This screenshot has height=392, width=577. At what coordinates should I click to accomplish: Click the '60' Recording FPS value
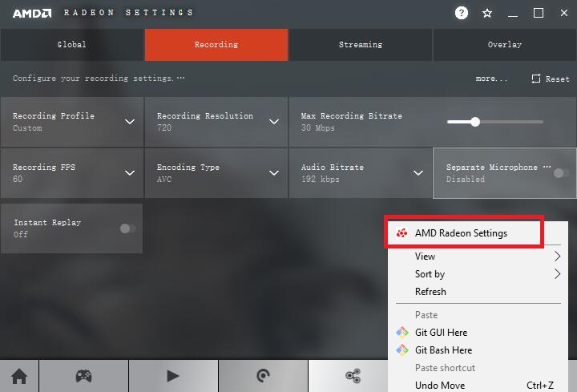click(x=18, y=179)
